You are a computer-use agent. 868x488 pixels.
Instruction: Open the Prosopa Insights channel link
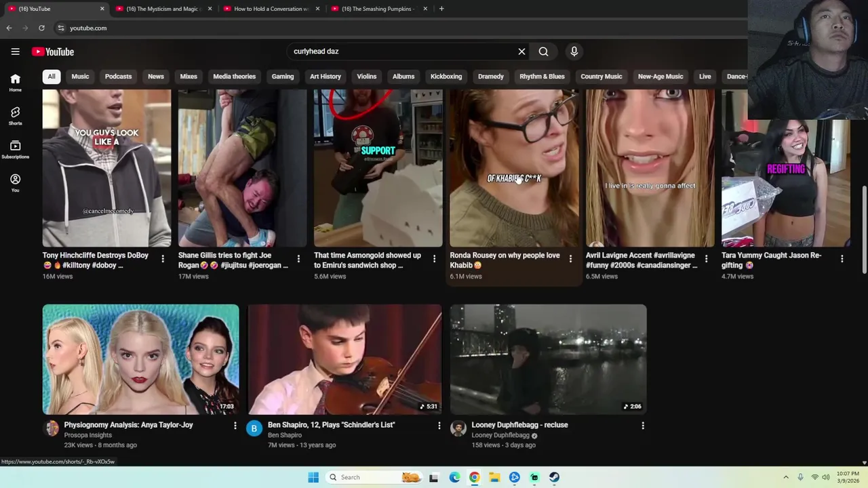click(x=88, y=435)
